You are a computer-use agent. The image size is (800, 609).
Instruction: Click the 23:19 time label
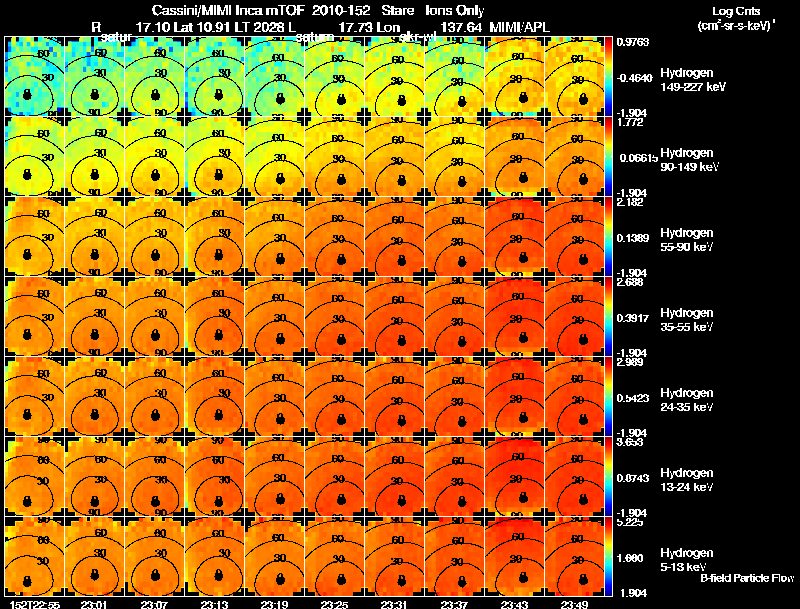click(x=274, y=604)
